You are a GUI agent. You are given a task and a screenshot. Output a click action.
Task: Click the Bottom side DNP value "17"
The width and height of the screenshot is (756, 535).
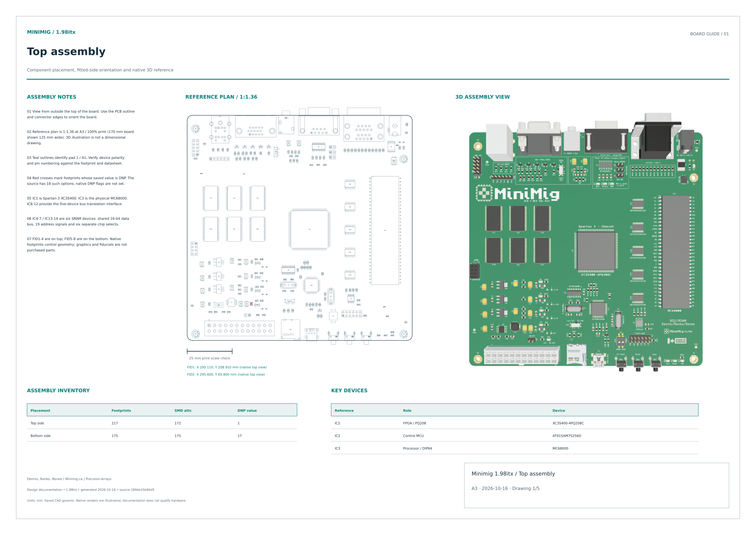click(240, 436)
